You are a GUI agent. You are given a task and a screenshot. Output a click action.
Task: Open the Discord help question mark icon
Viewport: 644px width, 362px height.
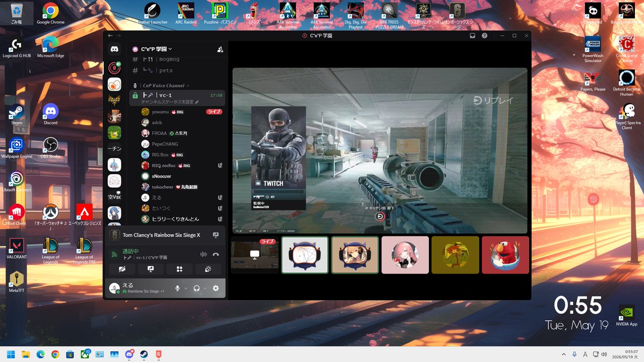(x=485, y=35)
